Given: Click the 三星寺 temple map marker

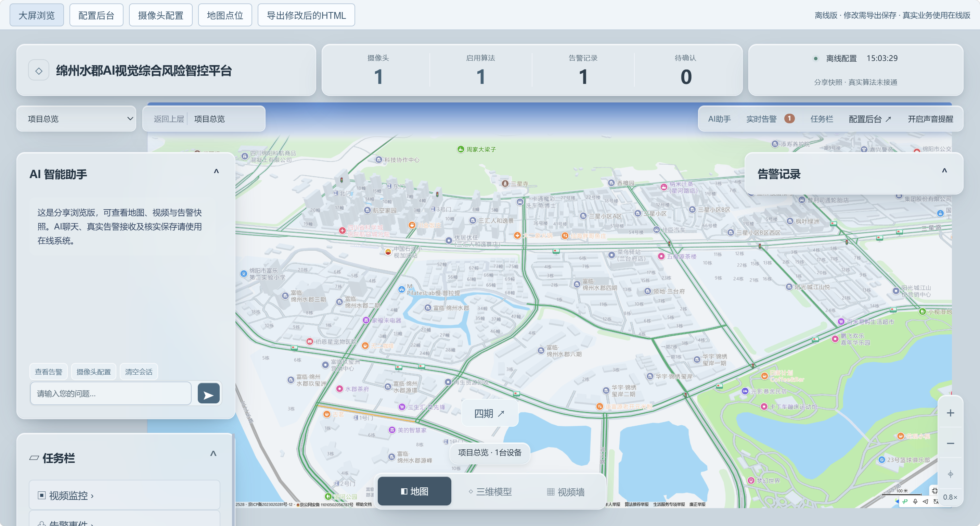Looking at the screenshot, I should coord(505,184).
